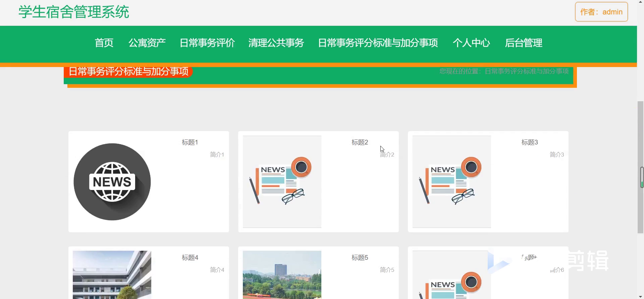Click the orange 日常事务评分标准与加分事项 section heading

(x=128, y=72)
